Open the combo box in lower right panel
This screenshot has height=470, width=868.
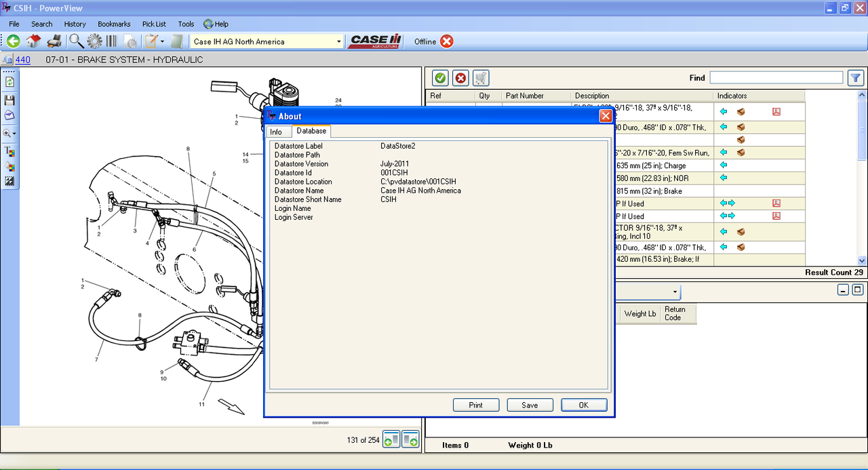coord(675,292)
